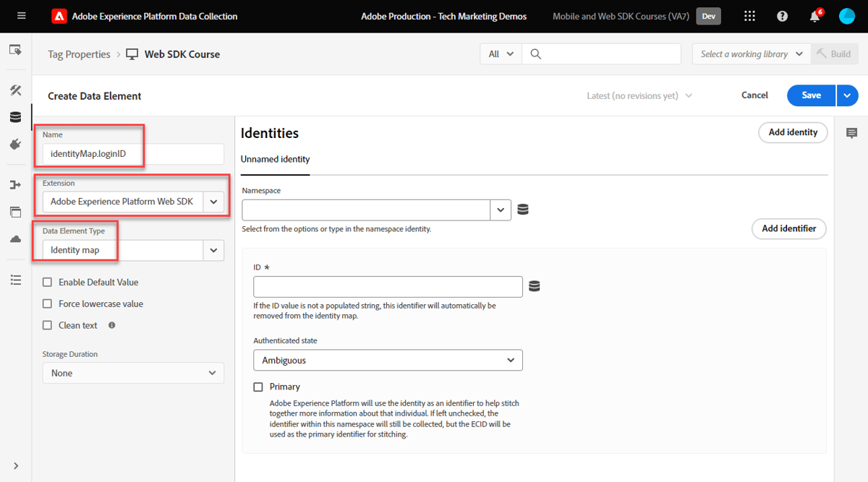This screenshot has height=482, width=868.
Task: Enable the Default Value checkbox
Action: pos(47,282)
